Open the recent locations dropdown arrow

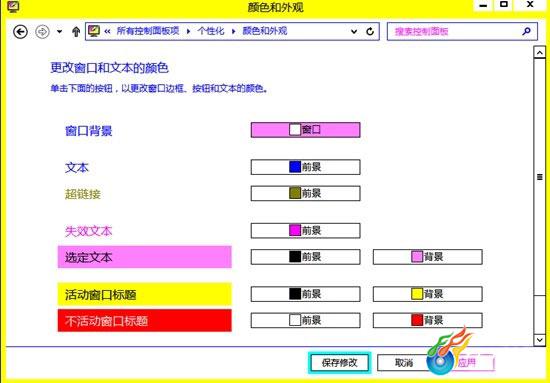pos(60,32)
